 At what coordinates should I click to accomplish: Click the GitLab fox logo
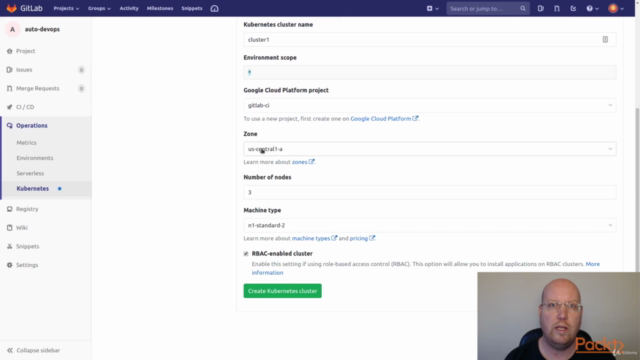11,8
